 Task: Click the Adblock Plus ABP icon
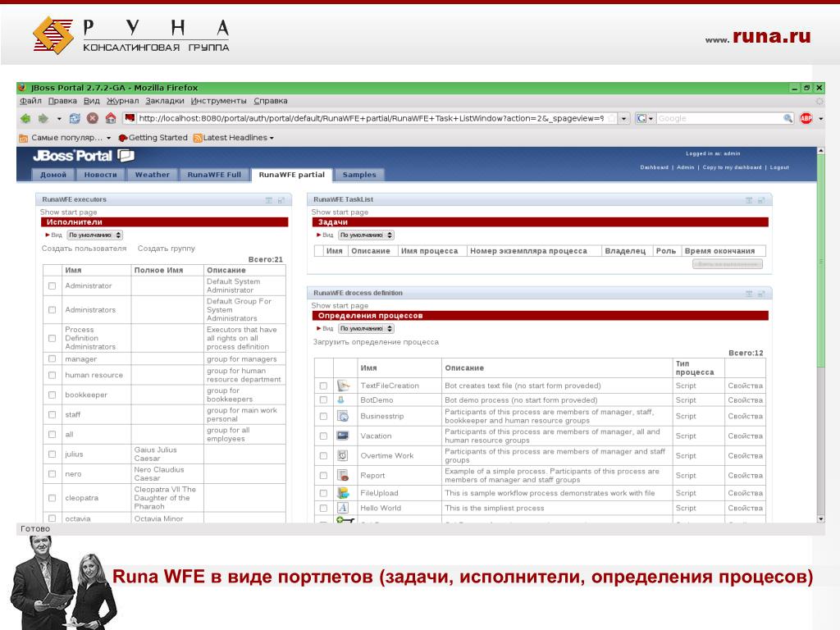tap(806, 118)
